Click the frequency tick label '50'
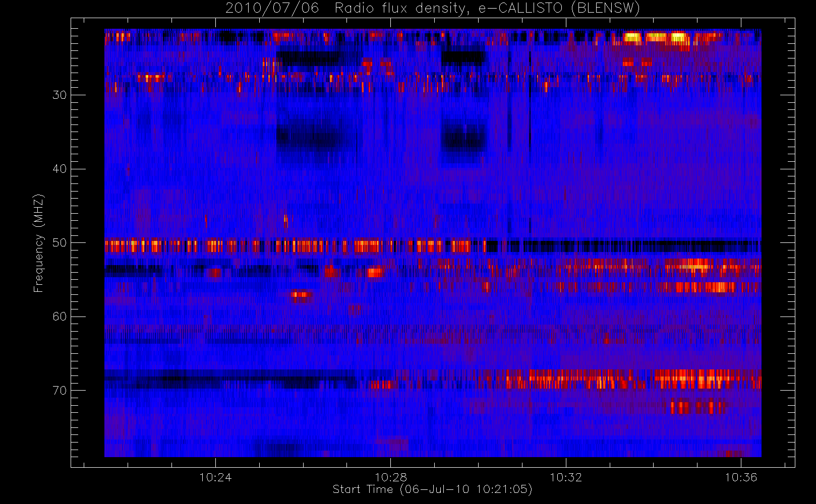This screenshot has height=504, width=816. point(60,242)
